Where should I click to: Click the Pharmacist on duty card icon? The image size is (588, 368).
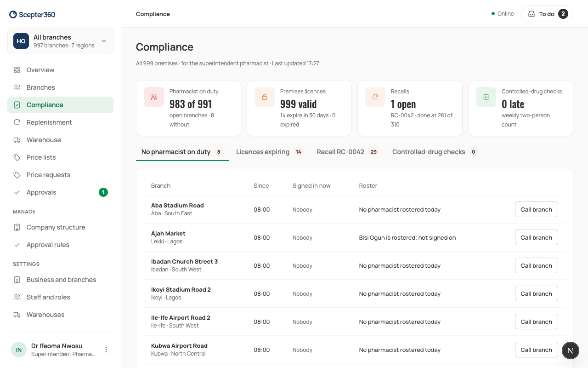coord(154,97)
